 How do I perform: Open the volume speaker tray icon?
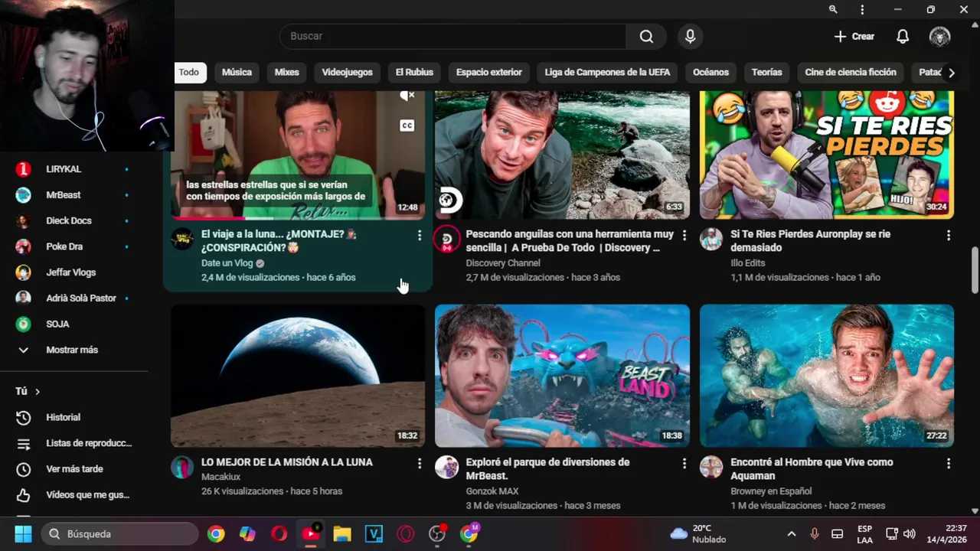[910, 533]
